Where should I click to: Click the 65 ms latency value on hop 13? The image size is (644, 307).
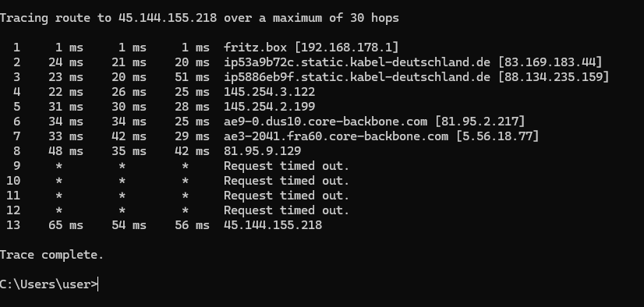click(65, 225)
